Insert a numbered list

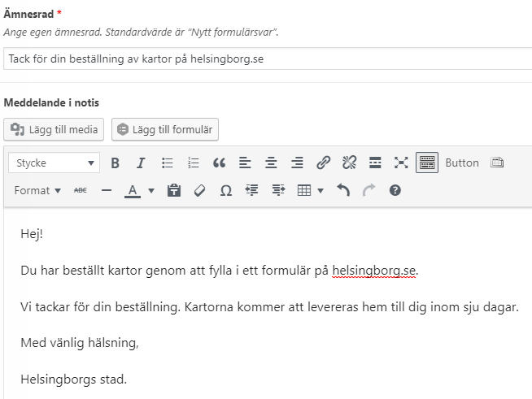coord(193,163)
